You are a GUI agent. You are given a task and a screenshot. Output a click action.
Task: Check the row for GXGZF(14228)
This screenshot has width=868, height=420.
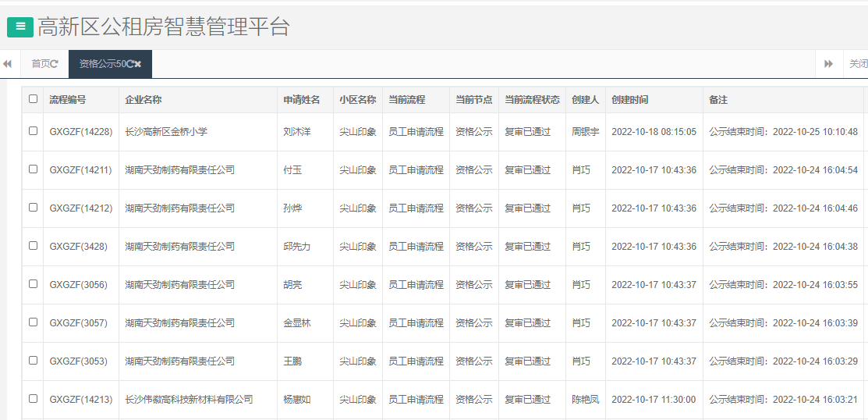[33, 131]
